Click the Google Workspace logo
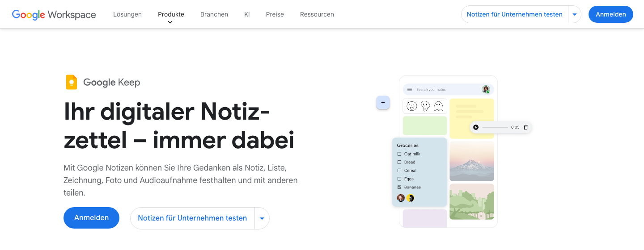This screenshot has height=250, width=644. point(54,14)
